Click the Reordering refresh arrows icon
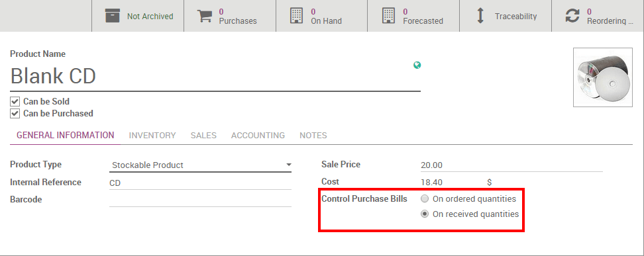Viewport: 644px width, 256px height. pyautogui.click(x=572, y=16)
